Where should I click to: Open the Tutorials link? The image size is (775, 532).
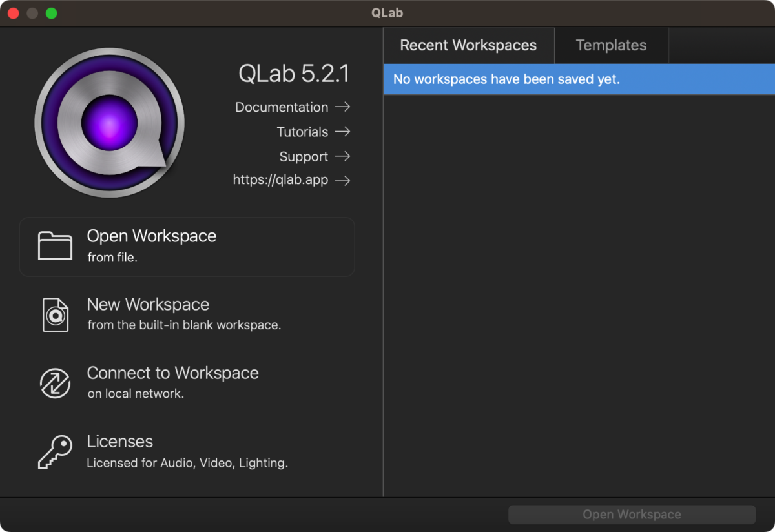[x=302, y=132]
